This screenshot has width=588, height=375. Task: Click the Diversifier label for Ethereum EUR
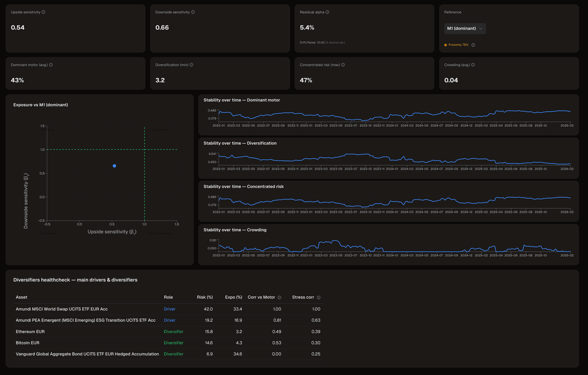click(174, 331)
